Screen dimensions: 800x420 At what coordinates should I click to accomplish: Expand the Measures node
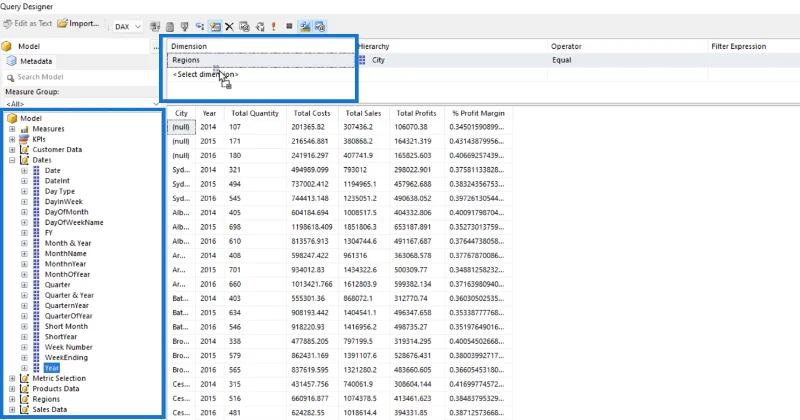[x=12, y=129]
